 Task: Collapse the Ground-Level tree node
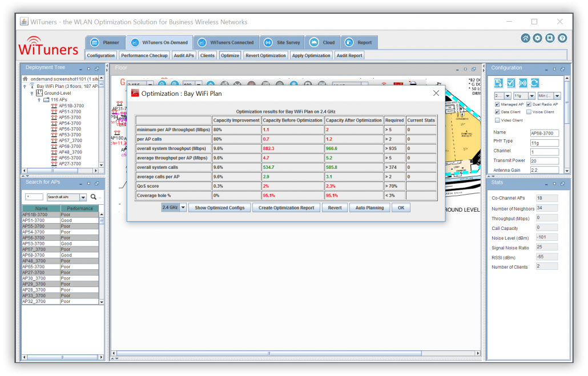tap(32, 94)
